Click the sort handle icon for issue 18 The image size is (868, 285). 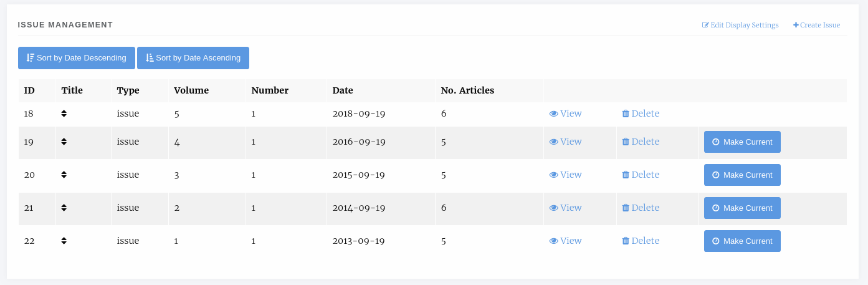point(64,114)
